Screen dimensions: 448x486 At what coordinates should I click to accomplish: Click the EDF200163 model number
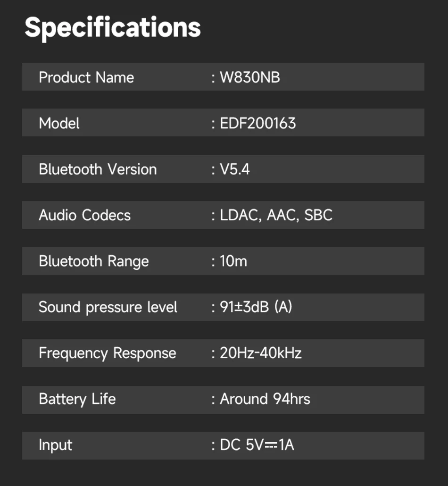[258, 123]
